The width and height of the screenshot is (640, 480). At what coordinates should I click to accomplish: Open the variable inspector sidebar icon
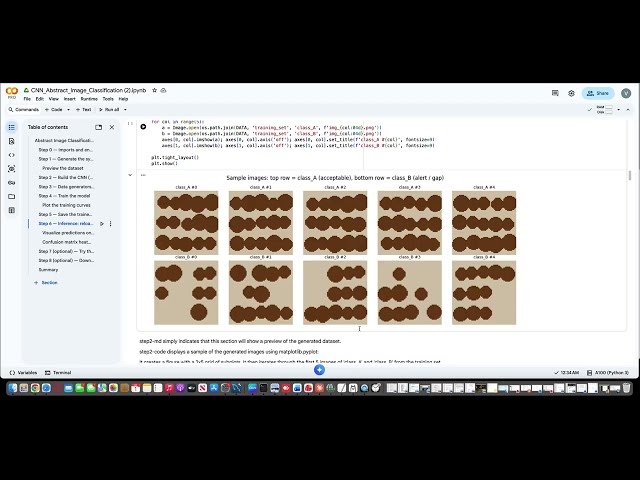11,169
